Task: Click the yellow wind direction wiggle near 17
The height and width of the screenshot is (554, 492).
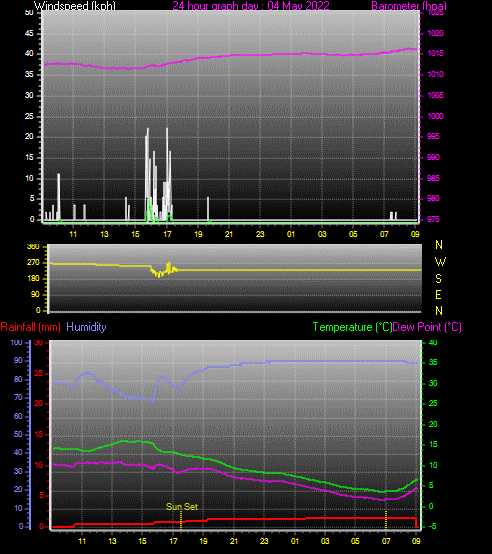Action: [x=164, y=270]
